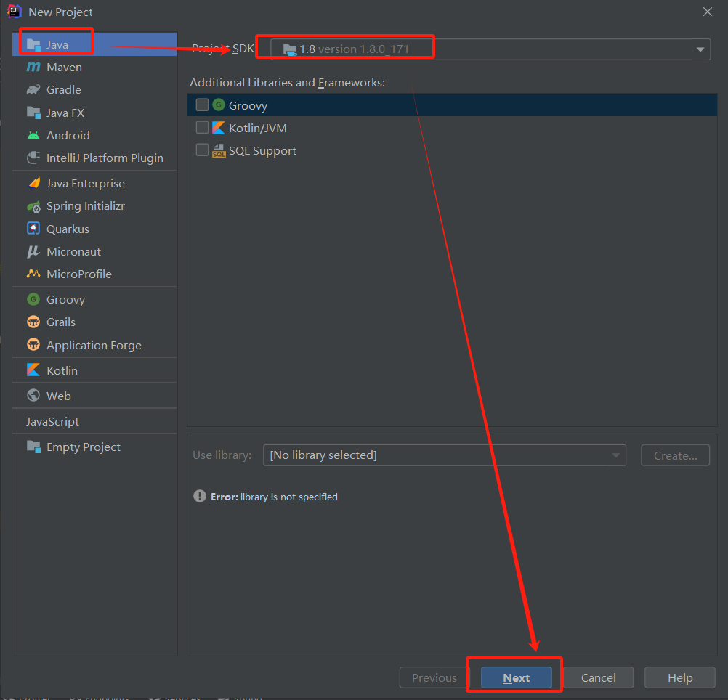
Task: Check the Kotlin/JVM framework option
Action: click(x=202, y=127)
